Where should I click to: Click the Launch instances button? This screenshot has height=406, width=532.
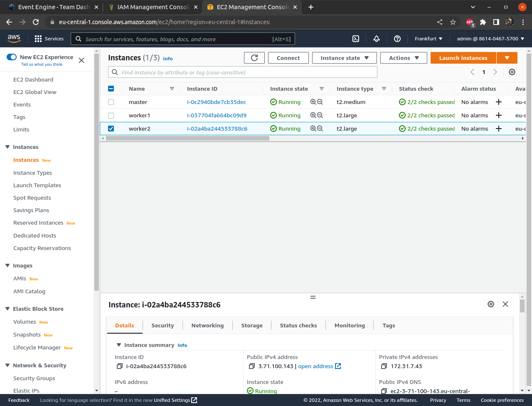tap(463, 58)
